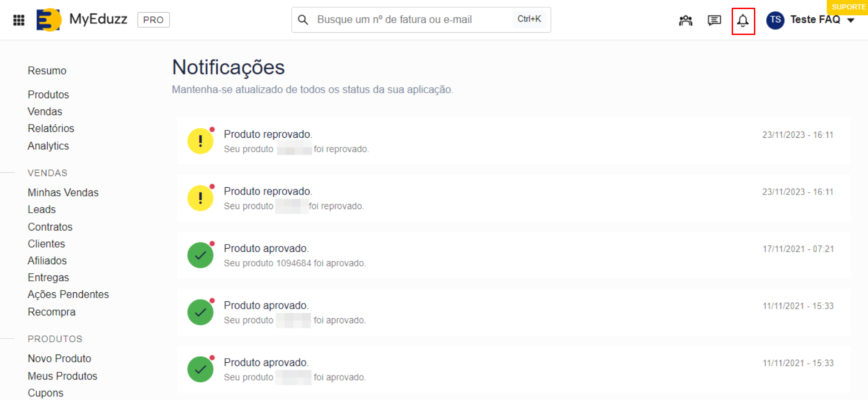The width and height of the screenshot is (868, 400).
Task: Select Afiliados in the sidebar
Action: (47, 261)
